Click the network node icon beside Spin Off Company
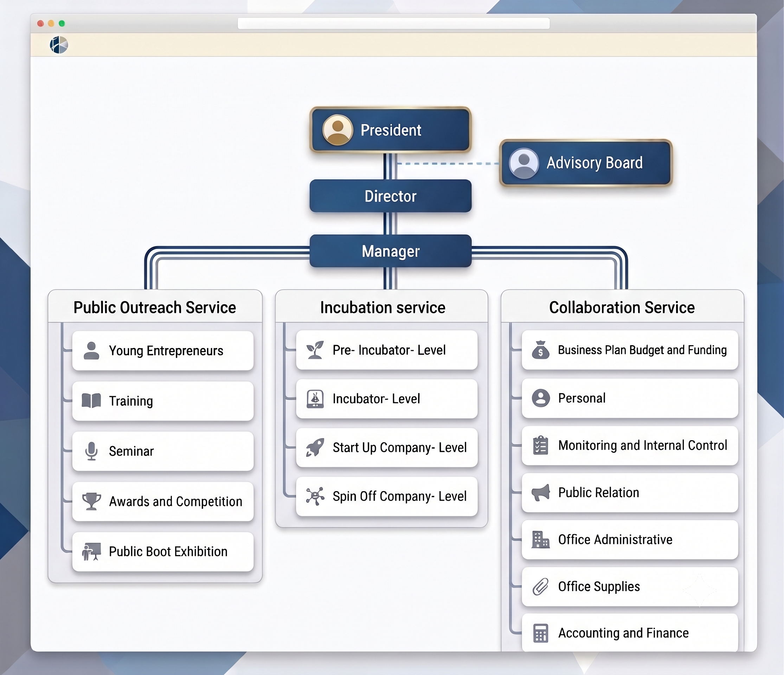This screenshot has height=675, width=784. coord(315,496)
